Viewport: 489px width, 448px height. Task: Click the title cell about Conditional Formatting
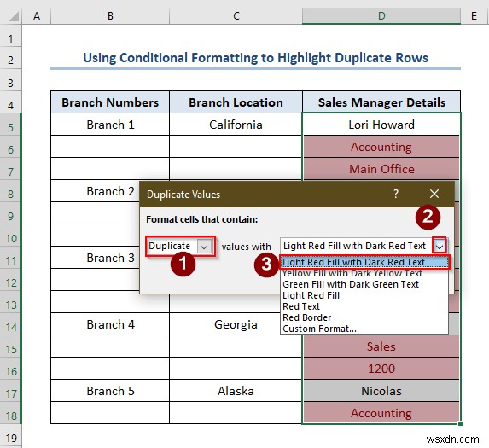(255, 58)
